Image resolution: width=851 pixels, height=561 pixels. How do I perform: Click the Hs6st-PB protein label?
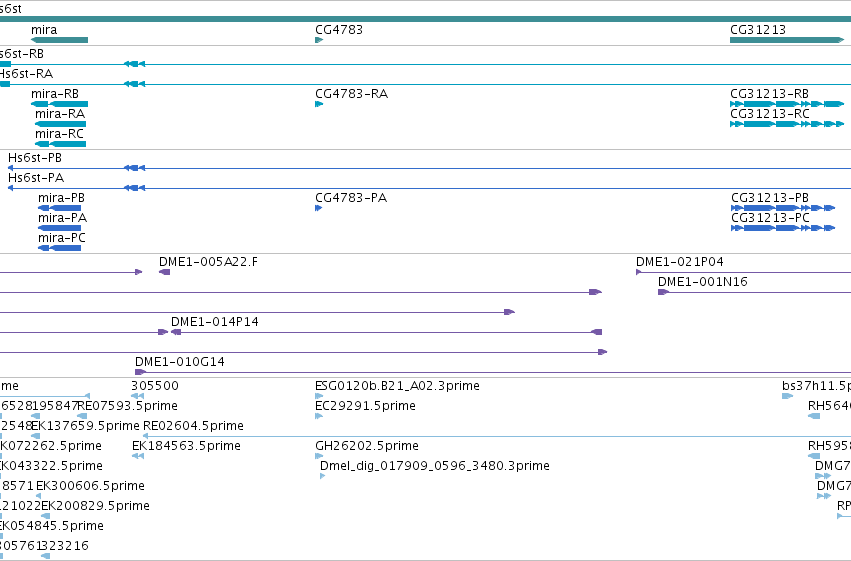(x=35, y=158)
